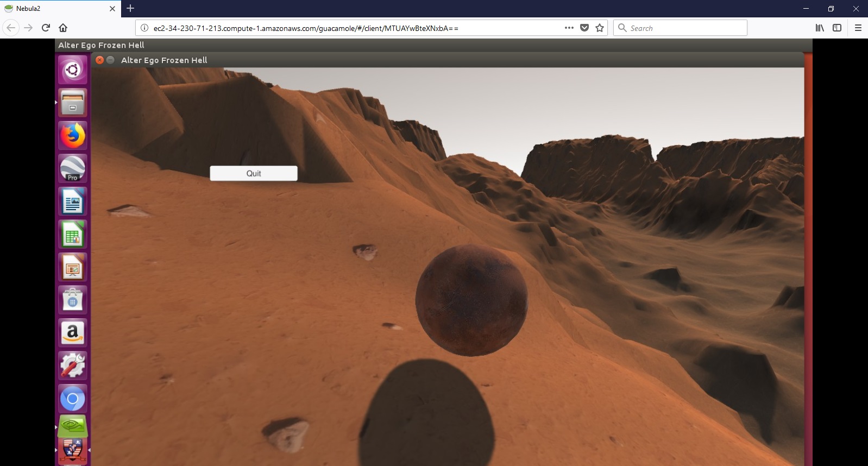Click the forward navigation arrow

point(28,28)
